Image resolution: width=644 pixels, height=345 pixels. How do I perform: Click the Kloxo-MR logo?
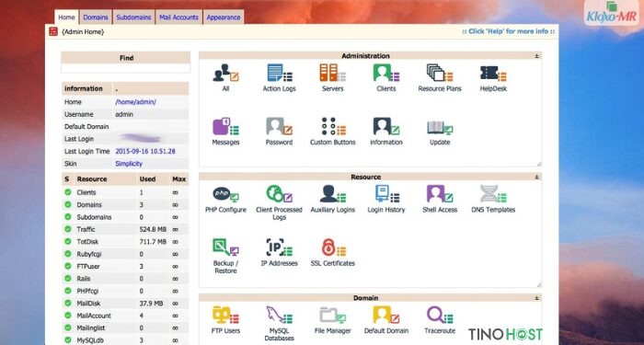pos(612,13)
